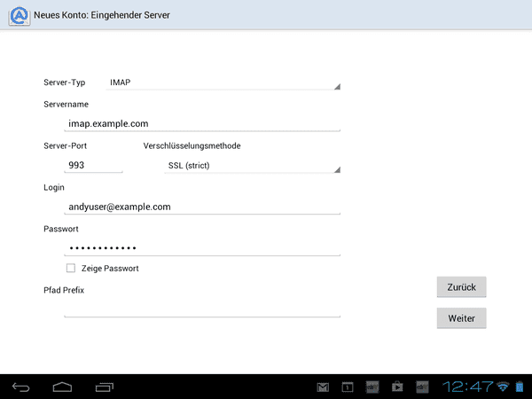The image size is (532, 399).
Task: Open the Verschlüsselungsmethode SSL (strict) dropdown
Action: pyautogui.click(x=252, y=166)
